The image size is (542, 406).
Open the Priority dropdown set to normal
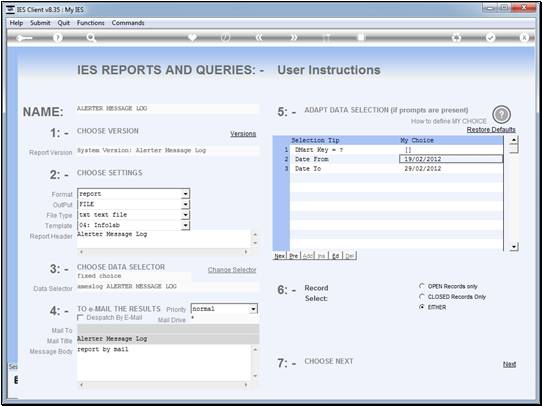(254, 309)
